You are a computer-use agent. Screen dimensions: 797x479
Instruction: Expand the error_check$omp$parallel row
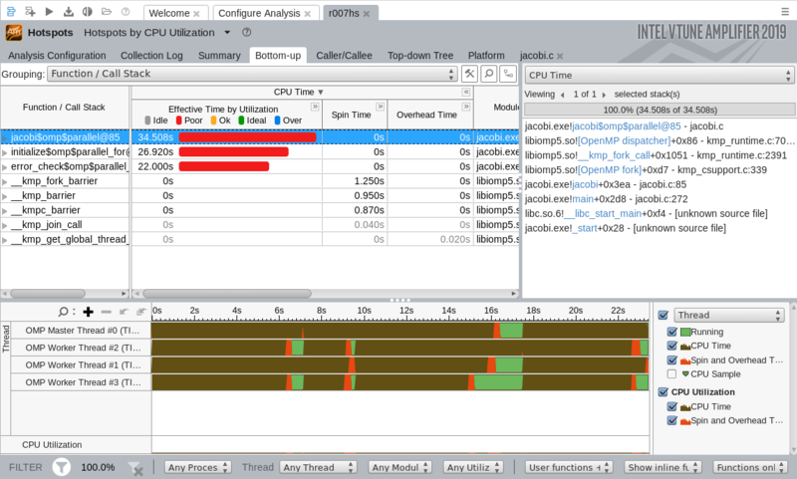5,167
